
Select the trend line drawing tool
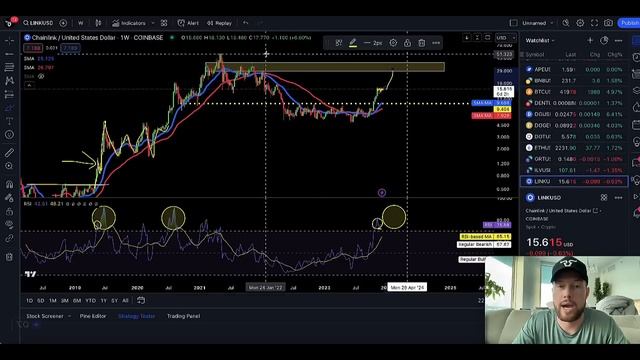click(x=9, y=54)
